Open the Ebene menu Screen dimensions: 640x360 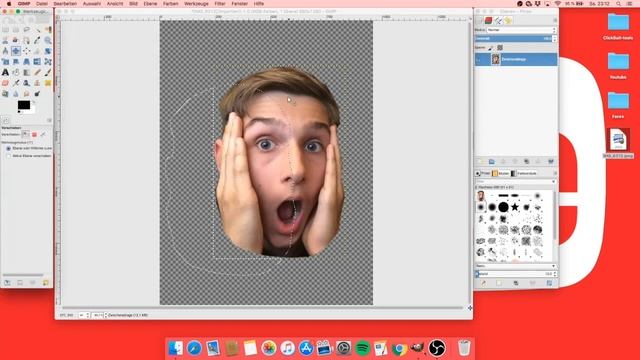150,4
